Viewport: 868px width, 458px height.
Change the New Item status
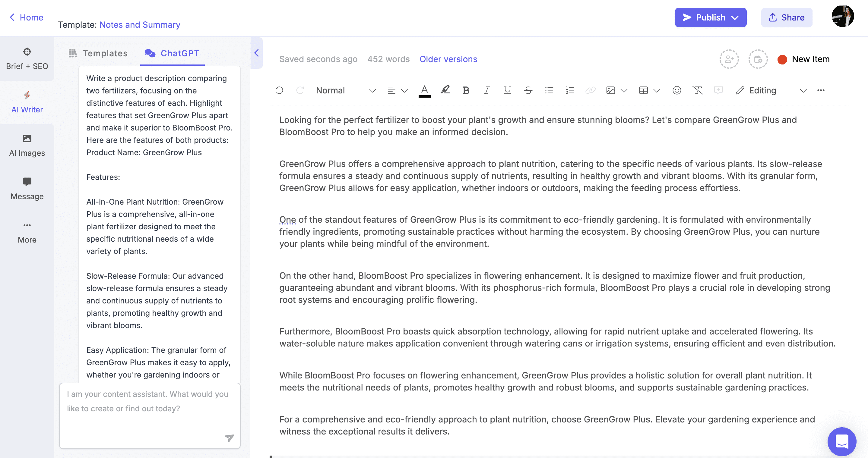pyautogui.click(x=804, y=59)
